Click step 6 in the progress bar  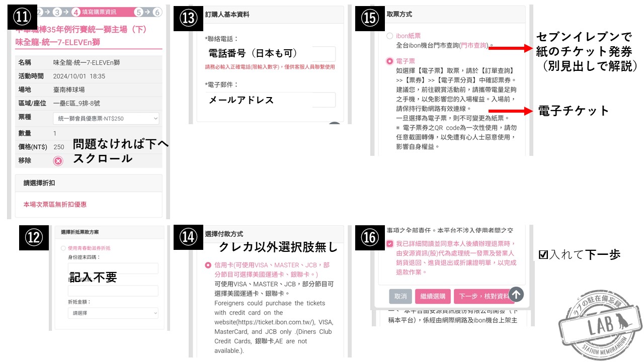pos(157,12)
